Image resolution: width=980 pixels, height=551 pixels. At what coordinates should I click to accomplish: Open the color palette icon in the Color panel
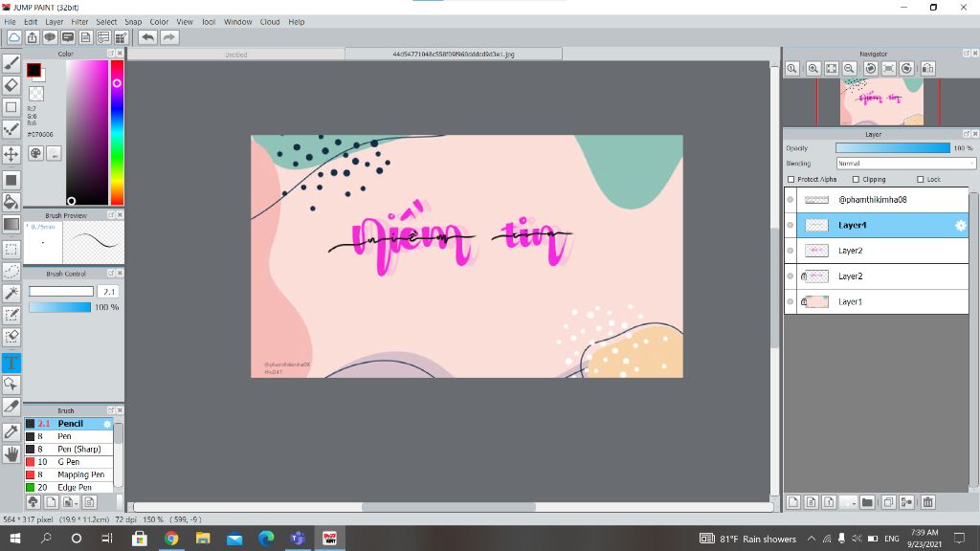click(35, 153)
